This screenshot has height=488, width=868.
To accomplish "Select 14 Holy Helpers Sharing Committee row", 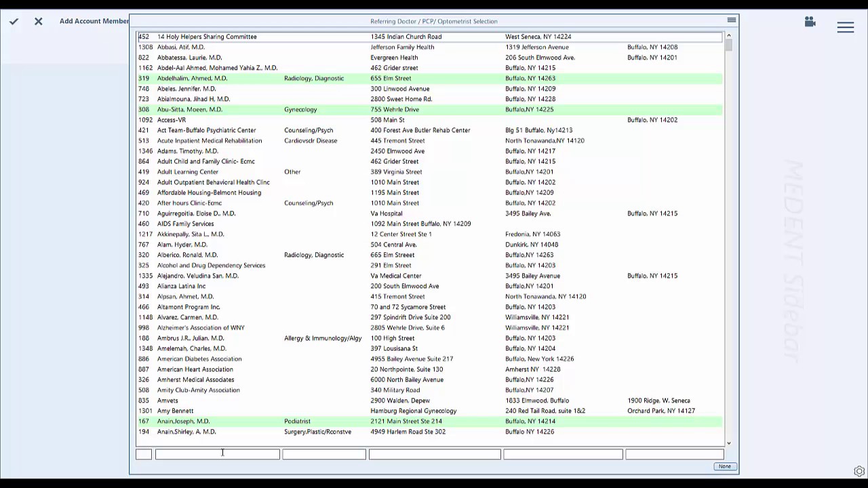I will [430, 37].
